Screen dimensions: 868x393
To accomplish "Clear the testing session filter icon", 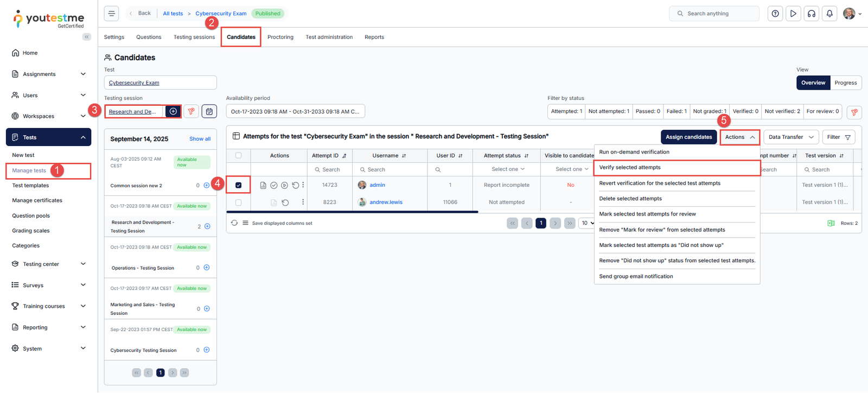I will (191, 111).
